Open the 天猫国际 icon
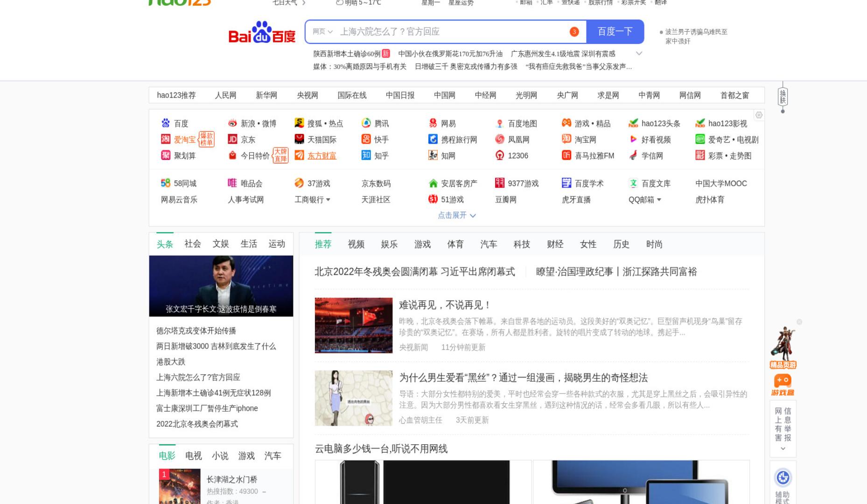867x504 pixels. pyautogui.click(x=299, y=139)
